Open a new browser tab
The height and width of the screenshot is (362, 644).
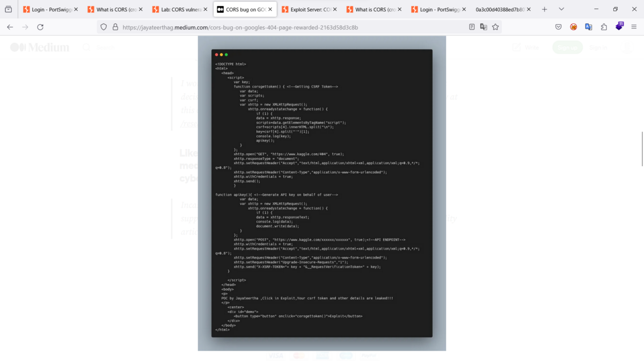point(544,9)
